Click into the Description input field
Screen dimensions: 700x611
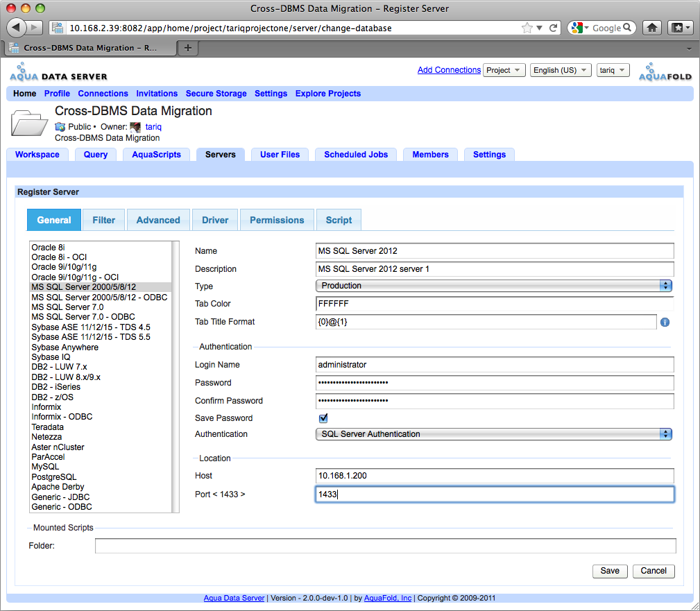coord(495,269)
